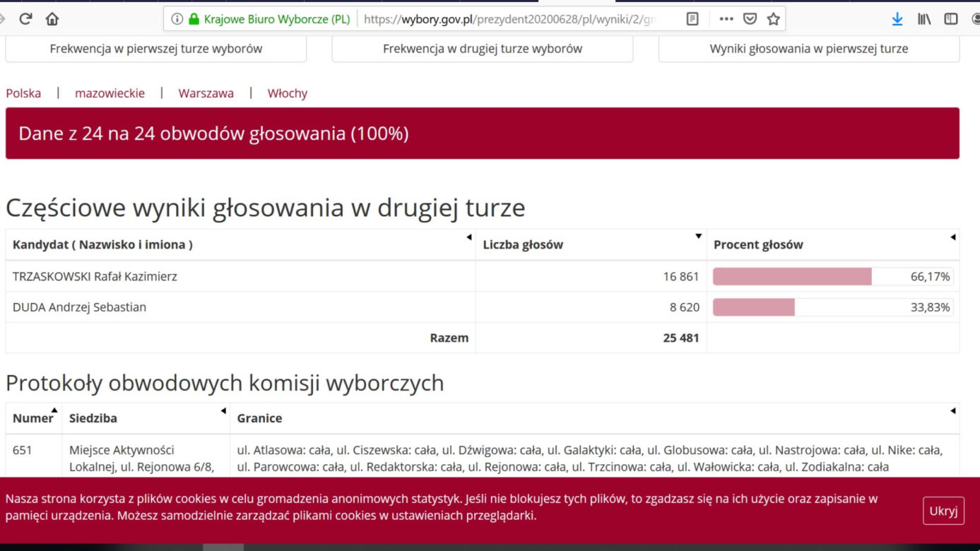Sort protocols by Granice column arrow

(x=952, y=410)
